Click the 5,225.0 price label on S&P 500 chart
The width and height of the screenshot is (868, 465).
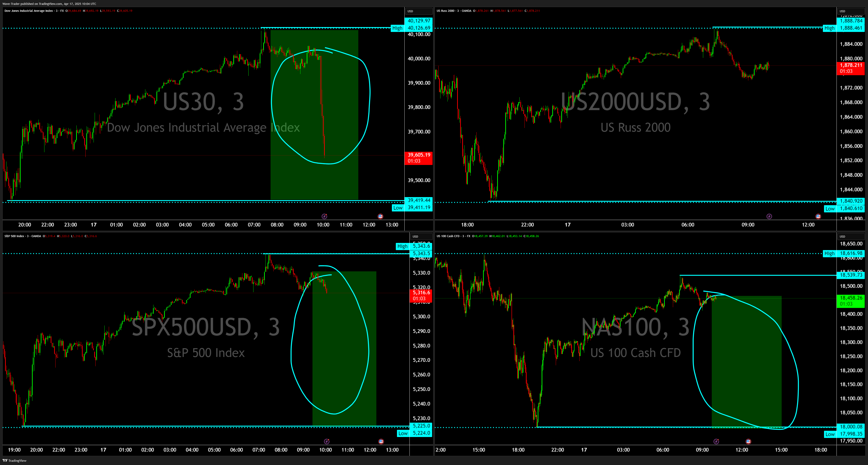pos(421,426)
